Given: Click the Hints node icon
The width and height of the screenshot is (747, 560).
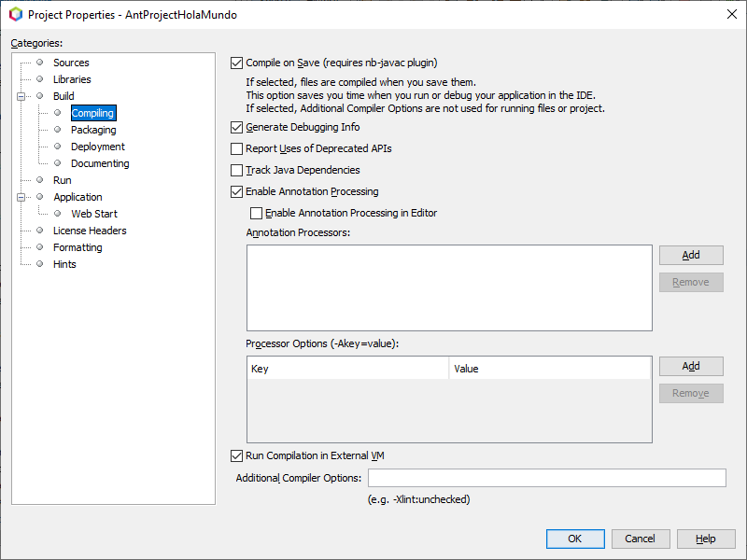Looking at the screenshot, I should pyautogui.click(x=39, y=264).
